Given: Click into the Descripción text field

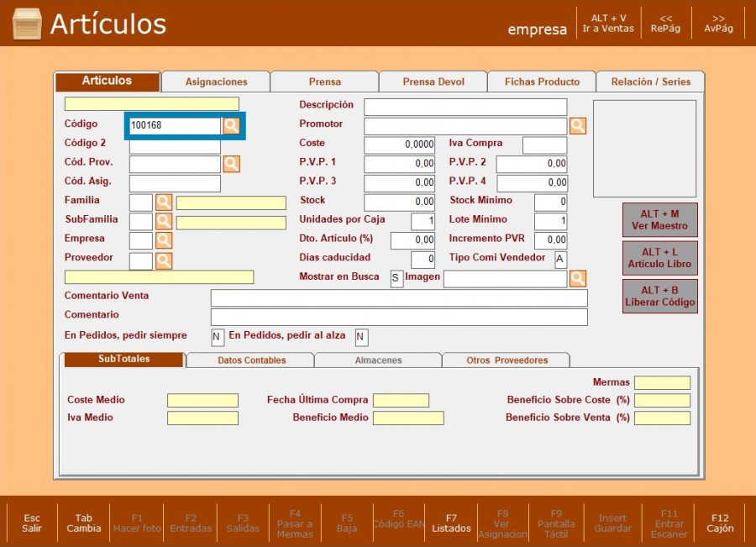Looking at the screenshot, I should click(465, 107).
